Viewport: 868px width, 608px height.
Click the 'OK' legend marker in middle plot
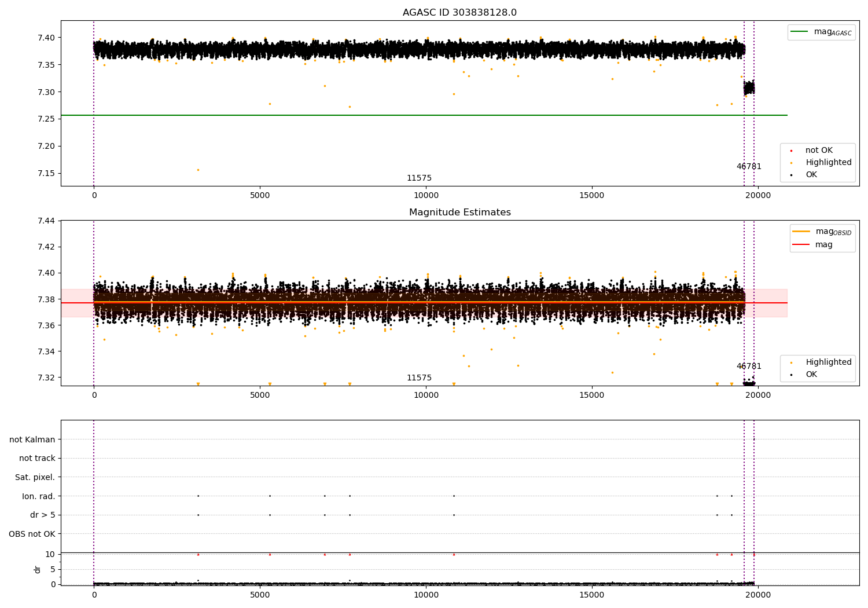pyautogui.click(x=791, y=375)
